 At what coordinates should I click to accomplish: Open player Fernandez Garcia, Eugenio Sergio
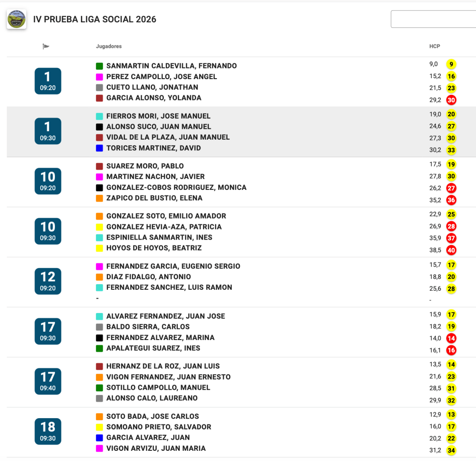[173, 266]
